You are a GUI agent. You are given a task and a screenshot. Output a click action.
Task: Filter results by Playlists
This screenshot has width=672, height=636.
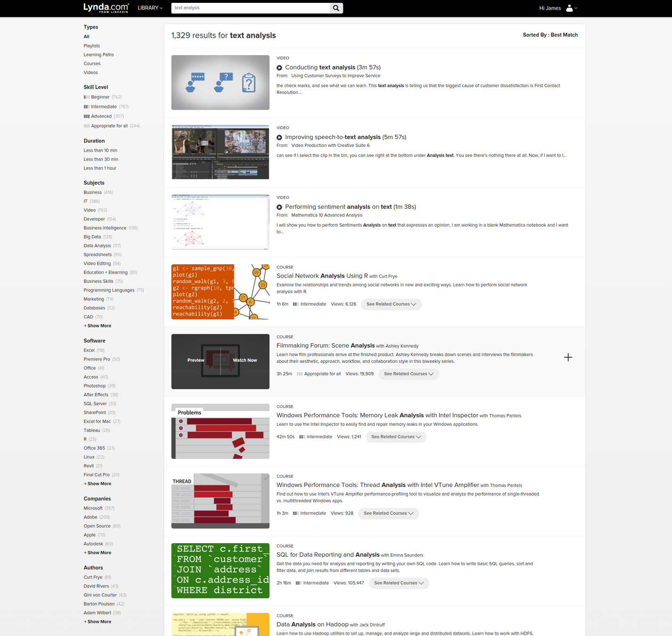(92, 46)
